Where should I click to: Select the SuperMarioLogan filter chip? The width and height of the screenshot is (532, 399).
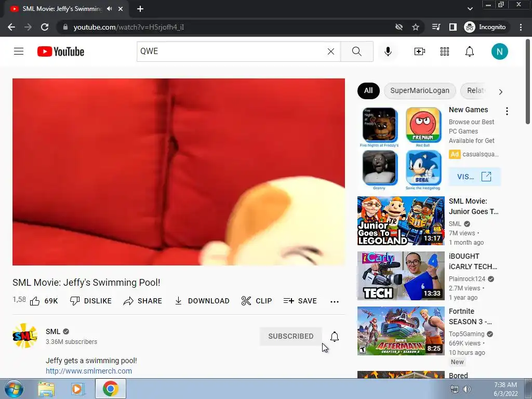tap(420, 90)
